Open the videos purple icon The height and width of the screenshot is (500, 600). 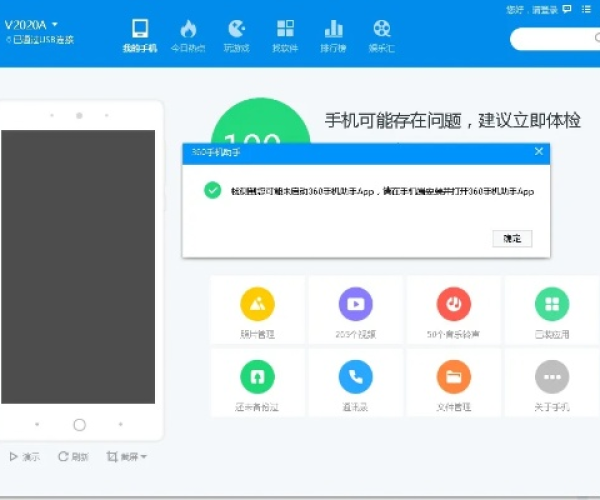pyautogui.click(x=356, y=304)
